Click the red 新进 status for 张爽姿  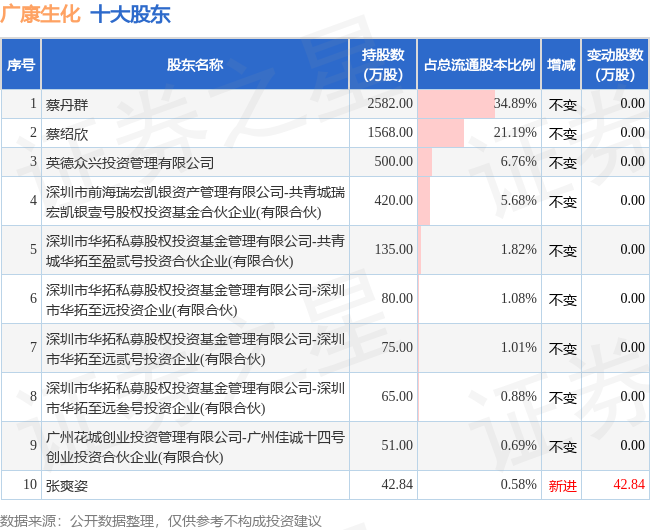563,485
